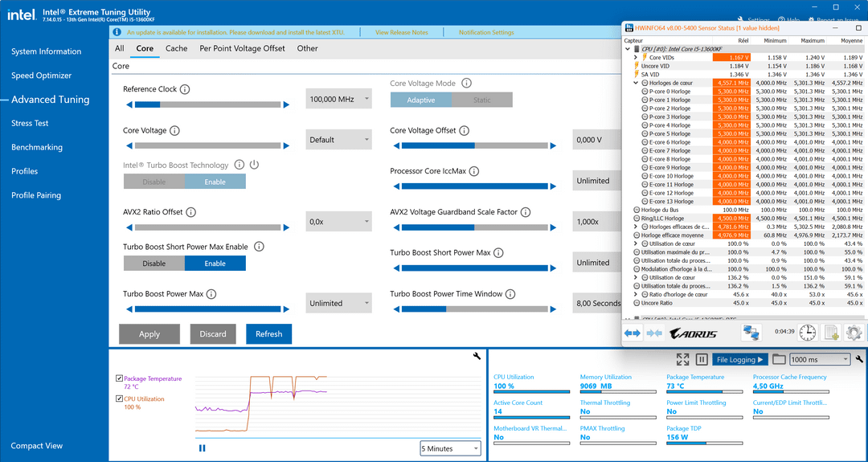Open graph settings via the wrench icon
Image resolution: width=868 pixels, height=462 pixels.
(x=477, y=356)
